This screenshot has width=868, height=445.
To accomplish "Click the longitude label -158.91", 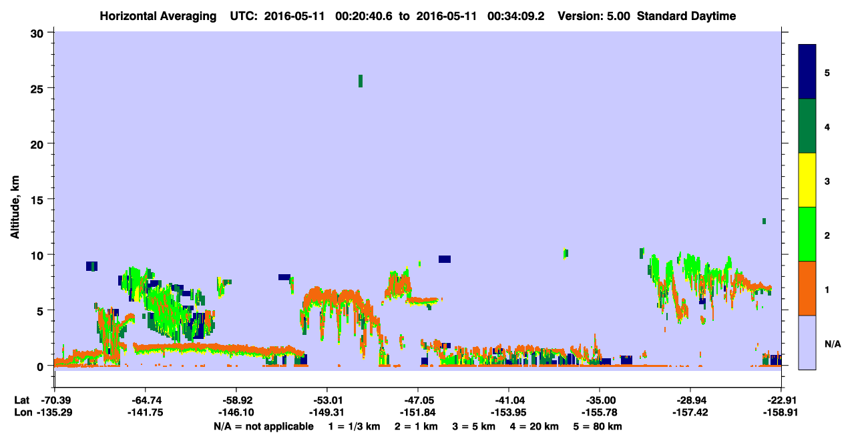I will point(781,413).
